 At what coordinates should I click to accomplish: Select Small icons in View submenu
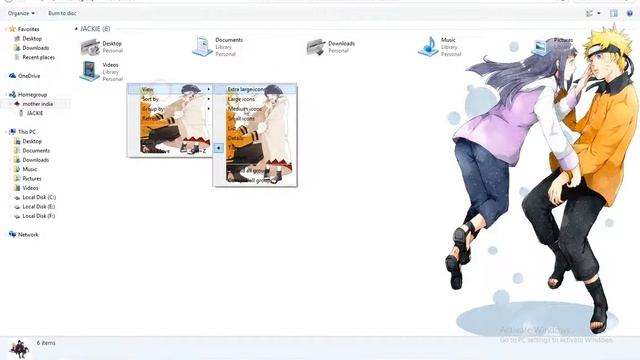tap(255, 118)
